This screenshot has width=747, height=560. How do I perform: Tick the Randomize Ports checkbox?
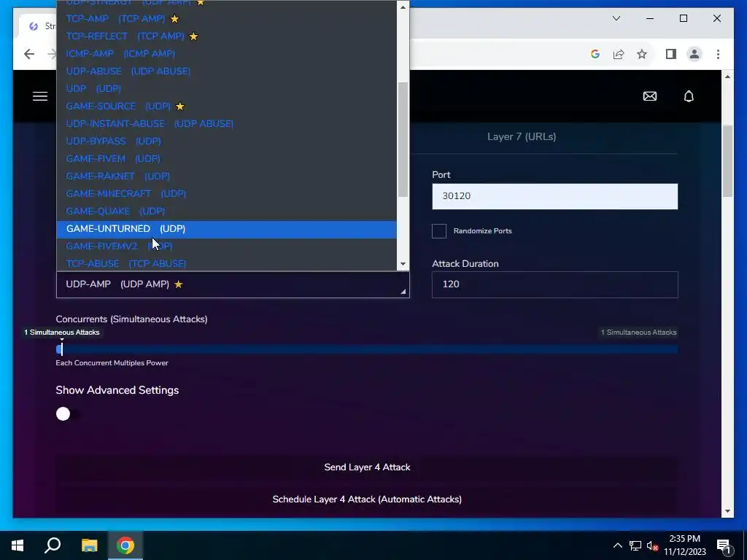[438, 231]
